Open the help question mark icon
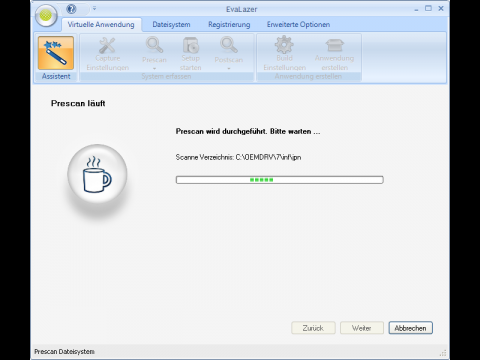This screenshot has width=480, height=360. pos(71,9)
